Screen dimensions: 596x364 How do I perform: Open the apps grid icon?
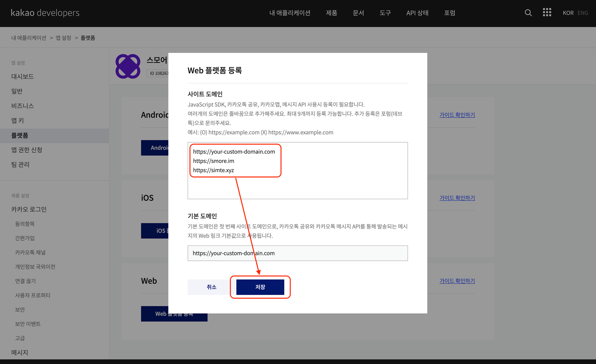[x=547, y=13]
